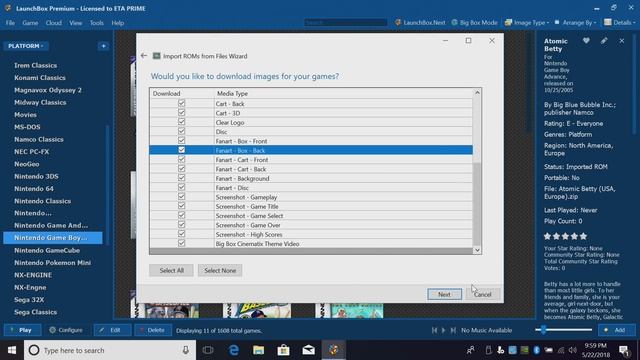The height and width of the screenshot is (360, 640).
Task: Open the Game menu
Action: (30, 23)
